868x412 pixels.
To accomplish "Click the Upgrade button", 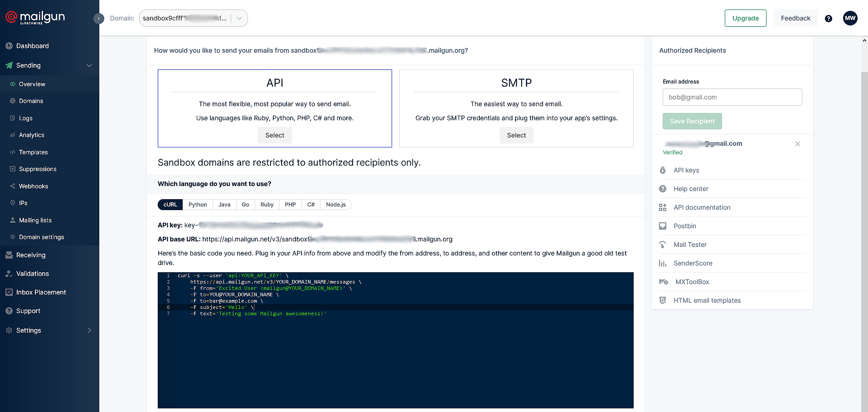I will coord(745,18).
